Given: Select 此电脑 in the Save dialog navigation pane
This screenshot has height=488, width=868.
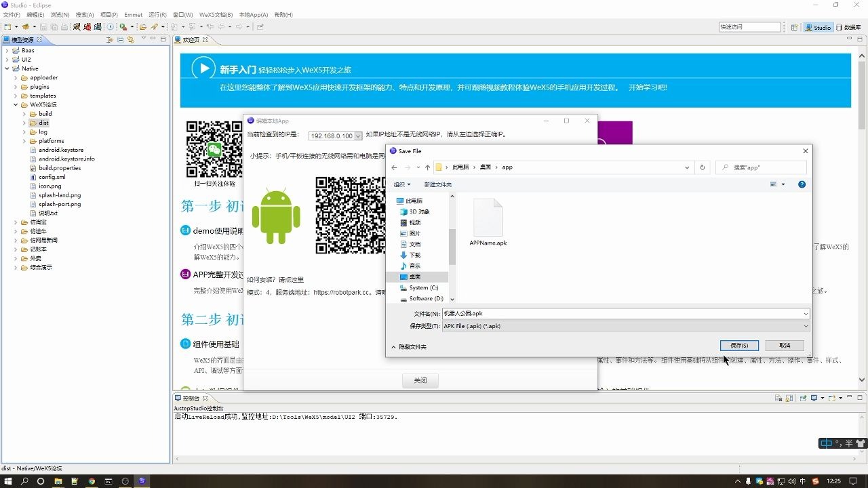Looking at the screenshot, I should click(x=410, y=201).
